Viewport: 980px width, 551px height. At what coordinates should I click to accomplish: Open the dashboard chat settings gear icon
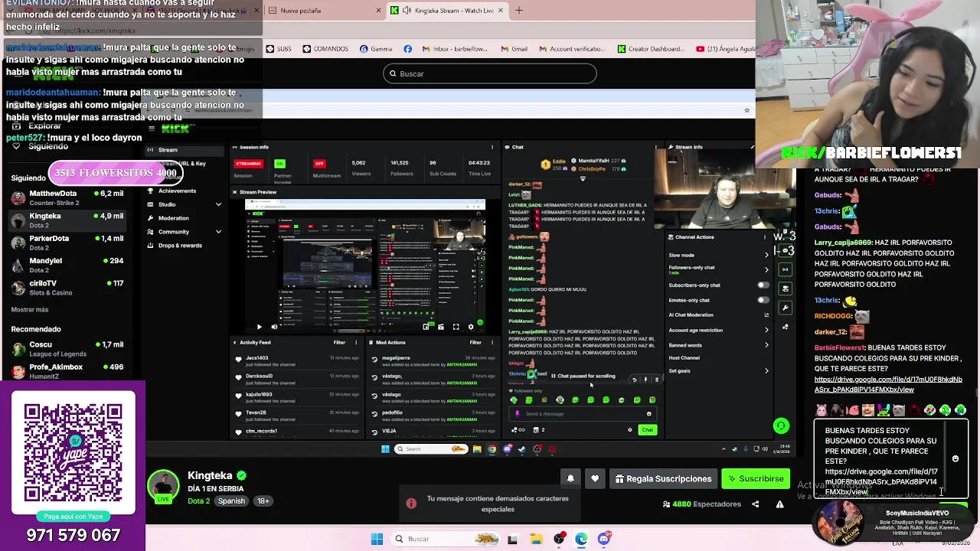click(x=630, y=430)
